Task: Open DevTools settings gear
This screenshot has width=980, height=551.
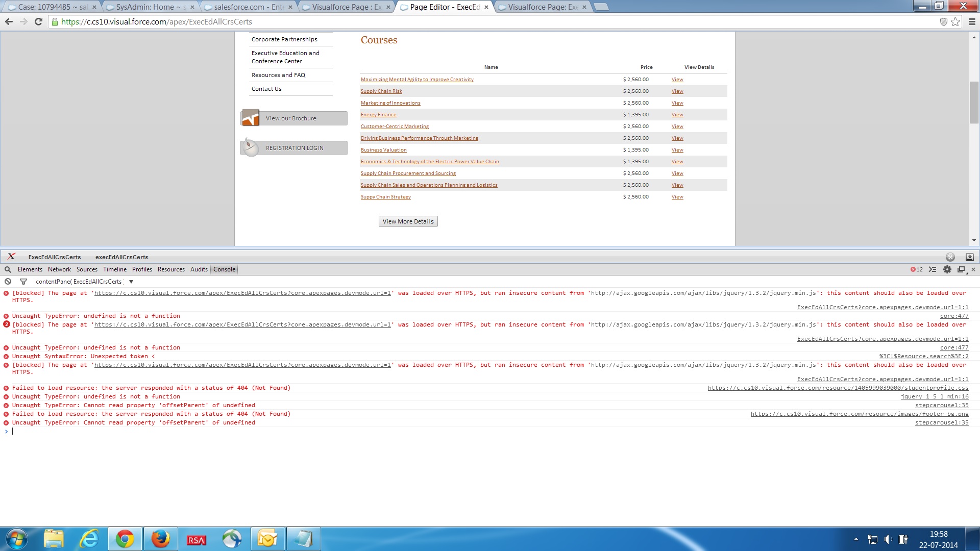Action: [947, 269]
